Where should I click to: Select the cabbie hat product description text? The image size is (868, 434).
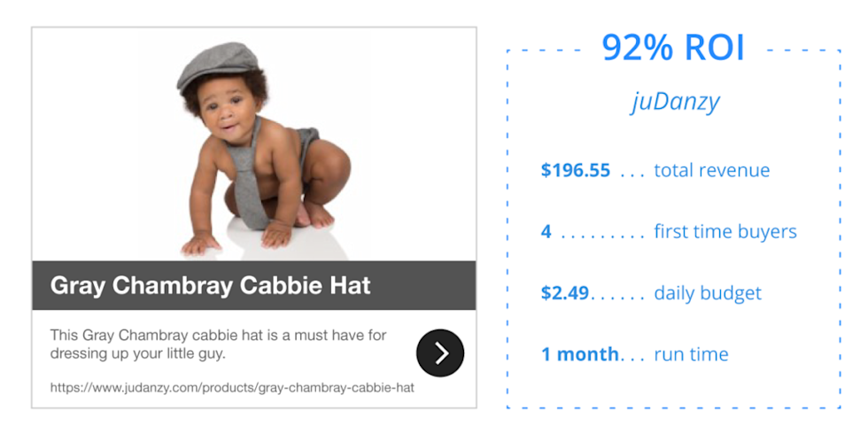(x=220, y=345)
